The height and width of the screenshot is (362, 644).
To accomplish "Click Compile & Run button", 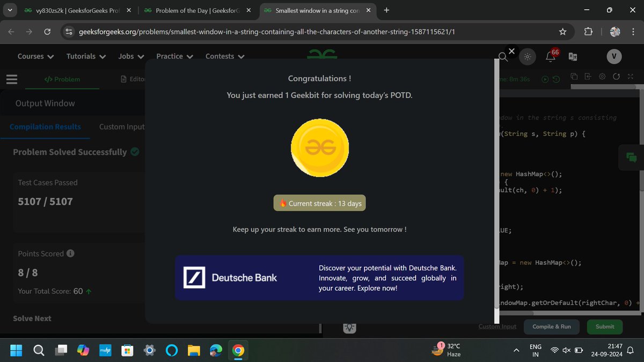I will 552,327.
